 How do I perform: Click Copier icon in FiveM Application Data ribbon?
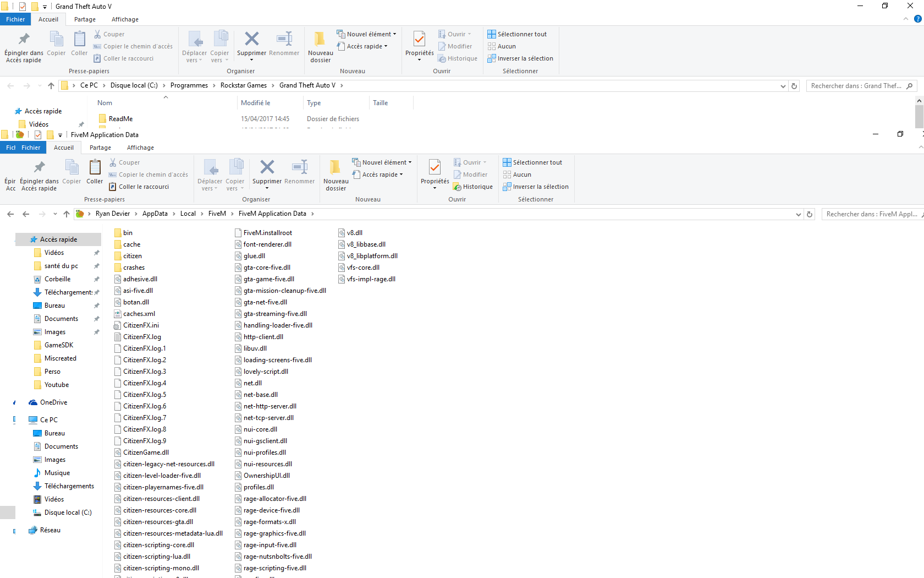pos(71,167)
